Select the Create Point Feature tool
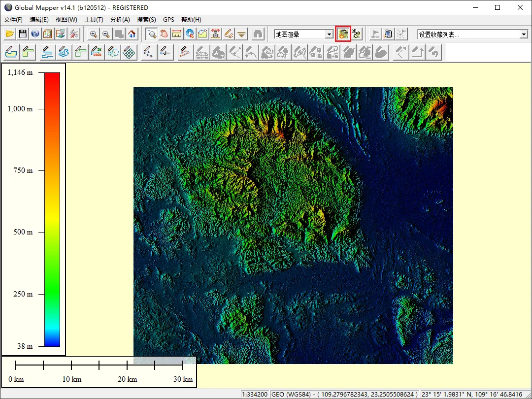This screenshot has width=532, height=399. (149, 53)
